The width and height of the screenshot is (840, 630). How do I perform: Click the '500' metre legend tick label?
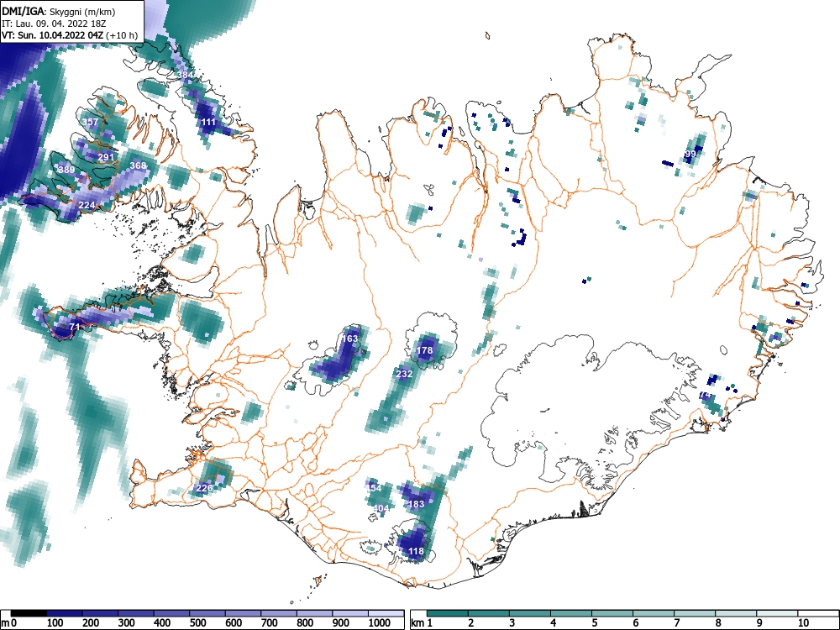coord(197,623)
